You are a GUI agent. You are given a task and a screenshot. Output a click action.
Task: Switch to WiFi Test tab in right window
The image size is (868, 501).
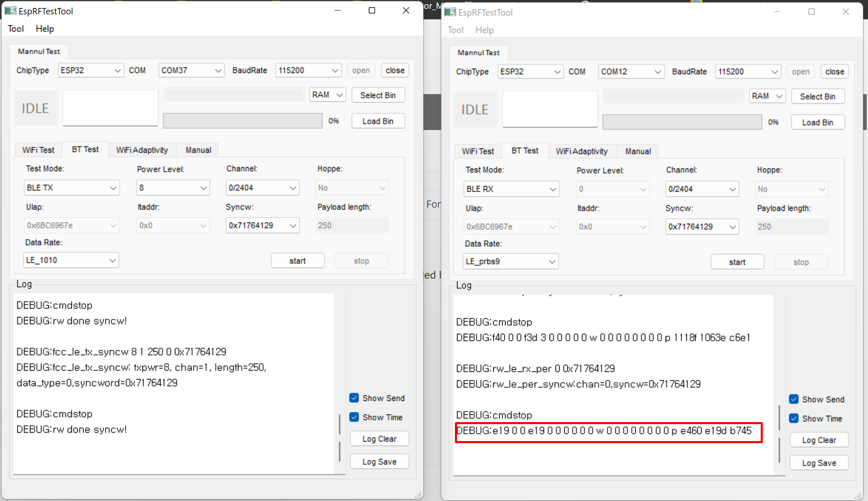coord(478,152)
